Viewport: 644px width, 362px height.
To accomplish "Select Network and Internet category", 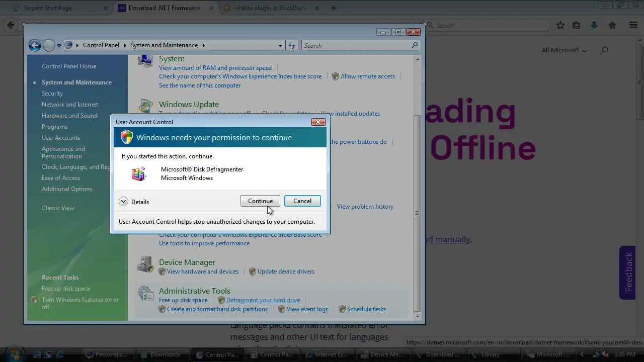I will click(x=70, y=105).
